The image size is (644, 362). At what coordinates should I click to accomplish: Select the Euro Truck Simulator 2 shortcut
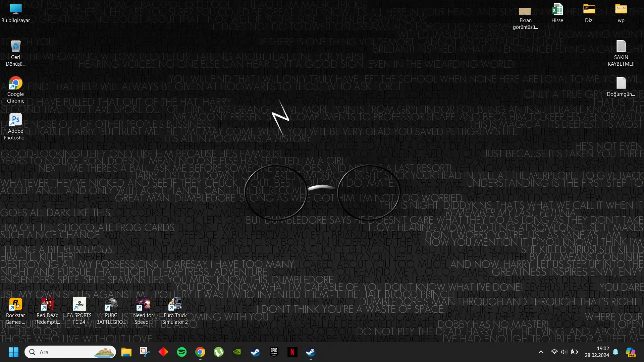pyautogui.click(x=175, y=311)
